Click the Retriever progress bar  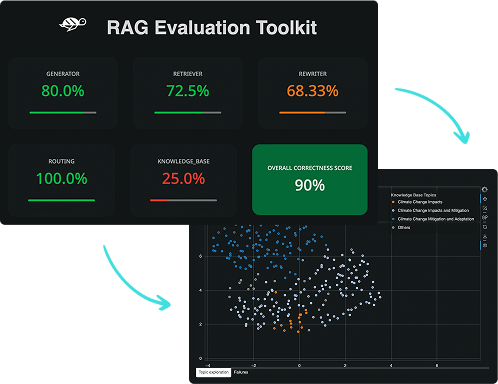(188, 113)
